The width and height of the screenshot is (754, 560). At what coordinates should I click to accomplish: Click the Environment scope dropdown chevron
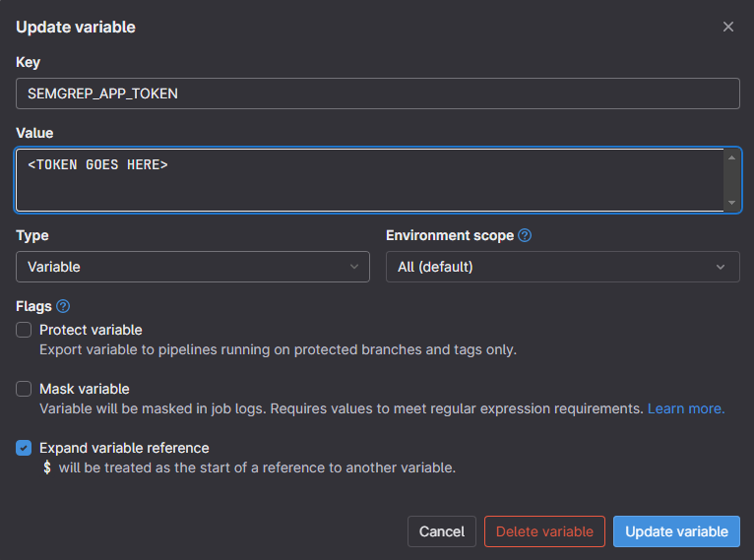click(x=722, y=267)
